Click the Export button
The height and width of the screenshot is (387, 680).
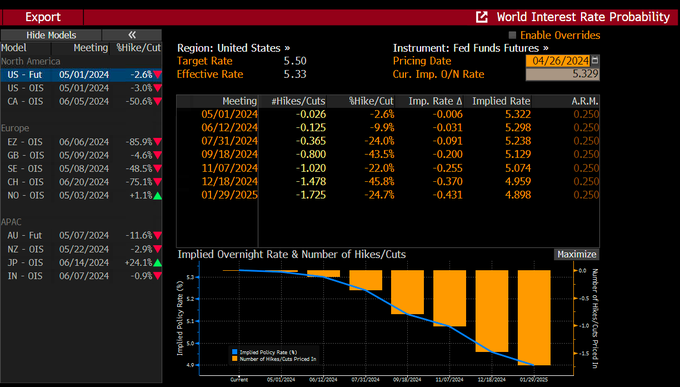pyautogui.click(x=42, y=17)
